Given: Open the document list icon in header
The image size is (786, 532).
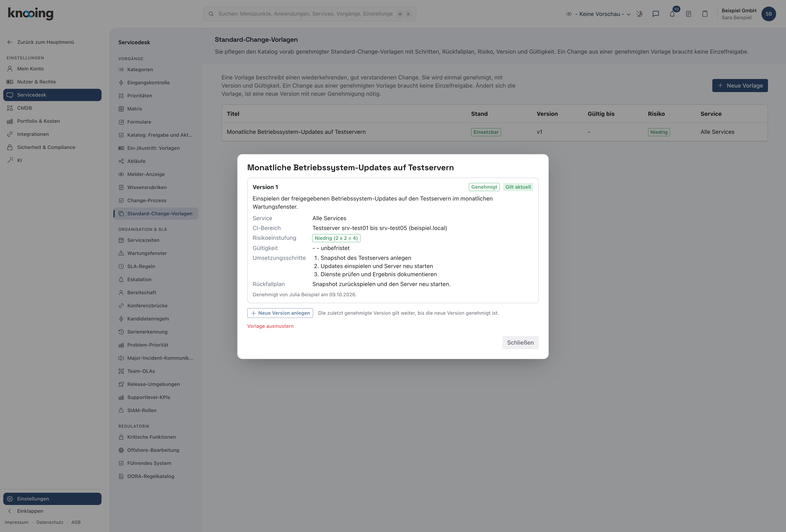Looking at the screenshot, I should coord(688,14).
